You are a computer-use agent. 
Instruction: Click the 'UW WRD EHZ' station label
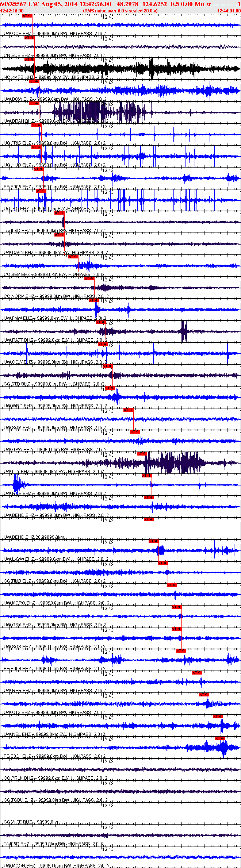(18, 406)
